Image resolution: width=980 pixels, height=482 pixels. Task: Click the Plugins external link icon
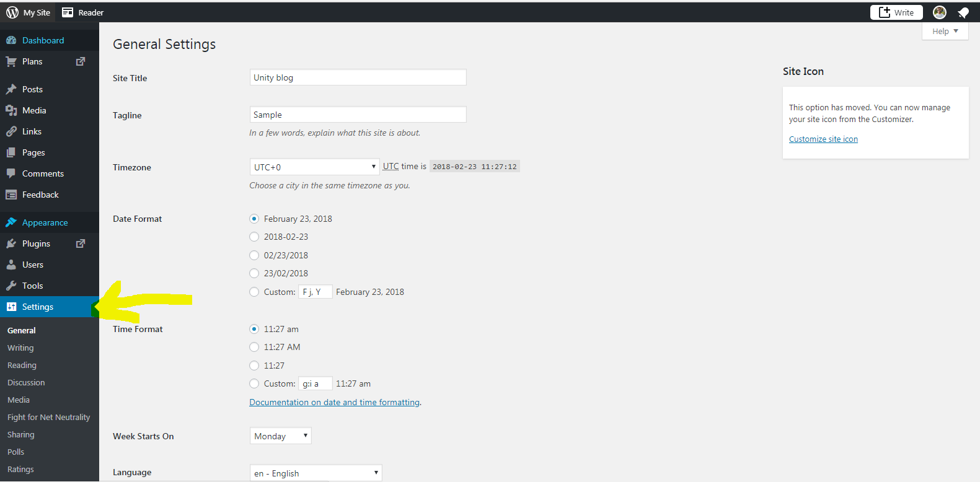(x=81, y=243)
